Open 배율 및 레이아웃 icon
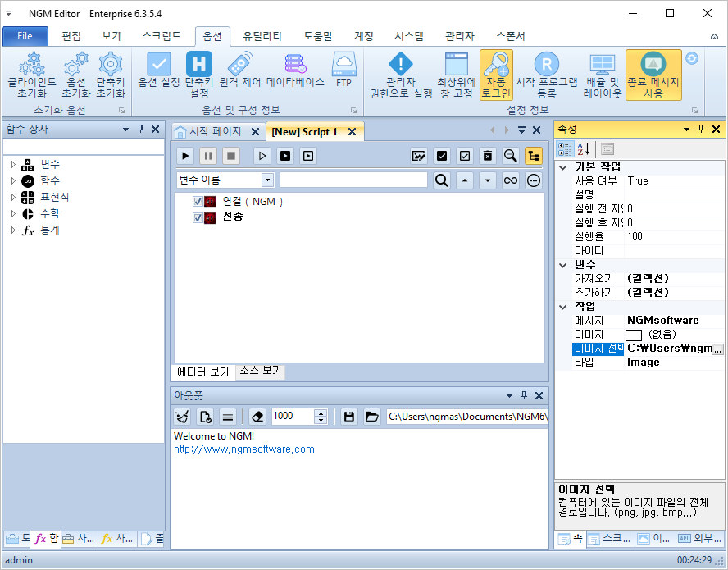Screen dimensions: 728x570 point(603,75)
